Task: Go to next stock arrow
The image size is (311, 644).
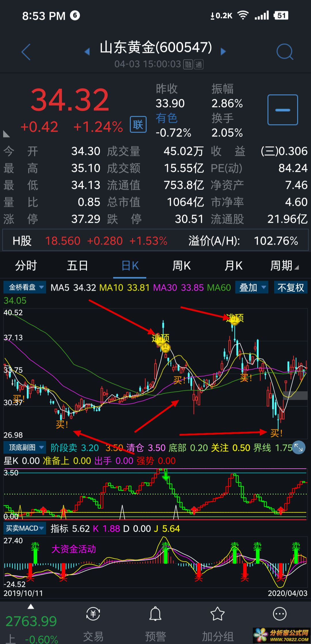Action: tap(223, 52)
